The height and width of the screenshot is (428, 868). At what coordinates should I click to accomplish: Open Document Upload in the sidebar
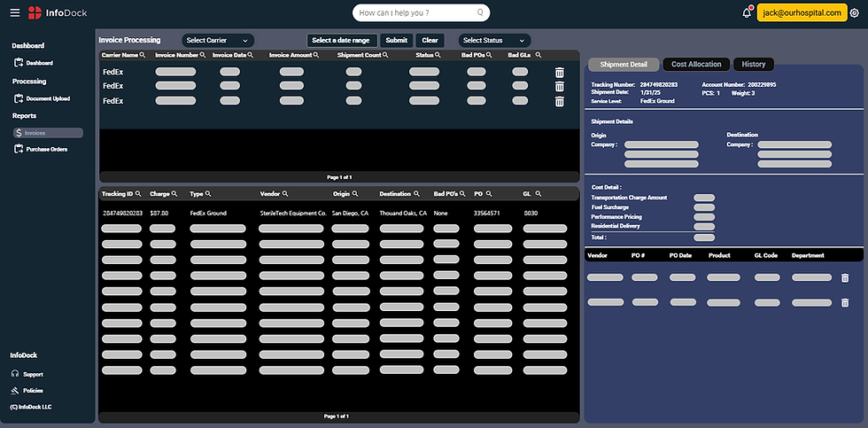coord(43,98)
